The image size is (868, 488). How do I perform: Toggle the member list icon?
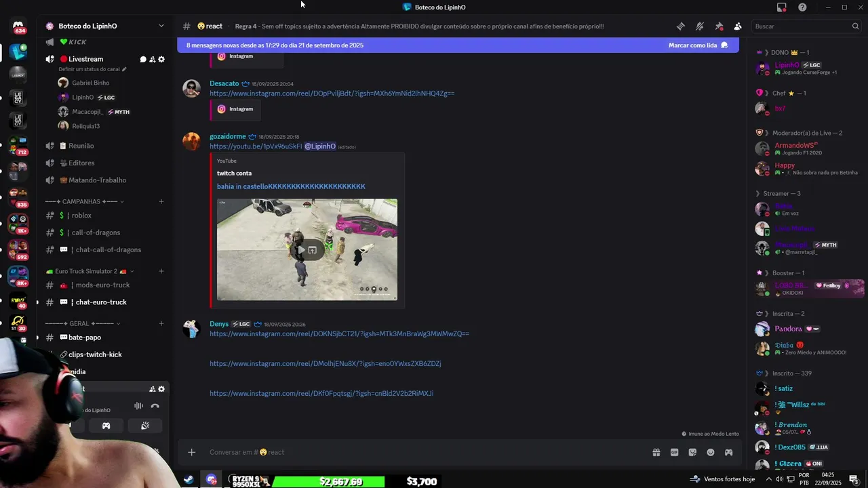(738, 26)
